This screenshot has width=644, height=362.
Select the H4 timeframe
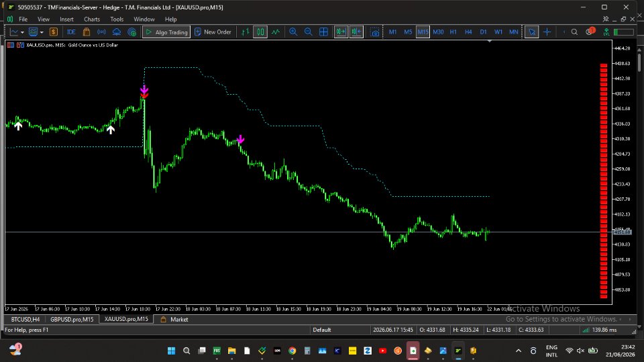click(x=468, y=32)
